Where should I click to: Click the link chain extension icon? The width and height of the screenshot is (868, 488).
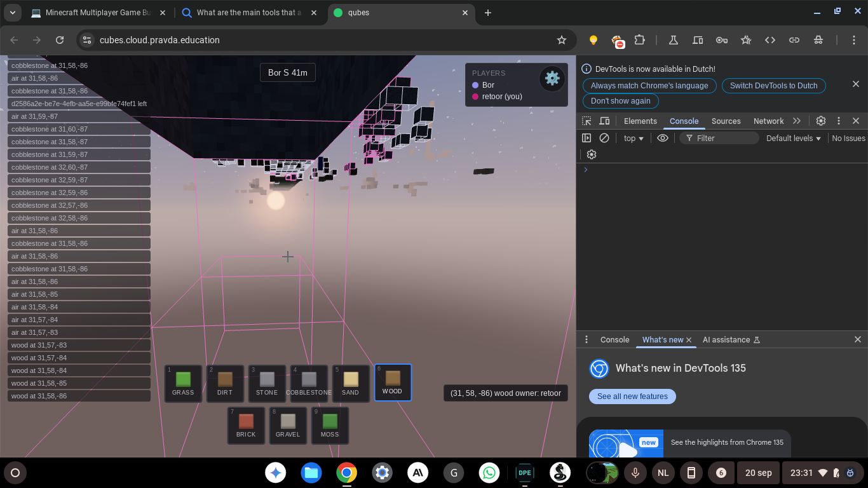(794, 40)
